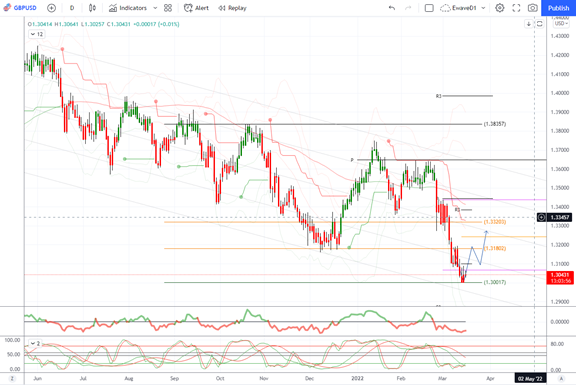
Task: Click the P pivot level label
Action: click(352, 160)
